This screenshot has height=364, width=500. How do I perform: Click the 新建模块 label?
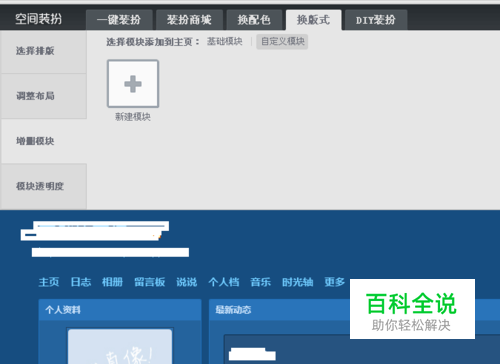coord(133,117)
